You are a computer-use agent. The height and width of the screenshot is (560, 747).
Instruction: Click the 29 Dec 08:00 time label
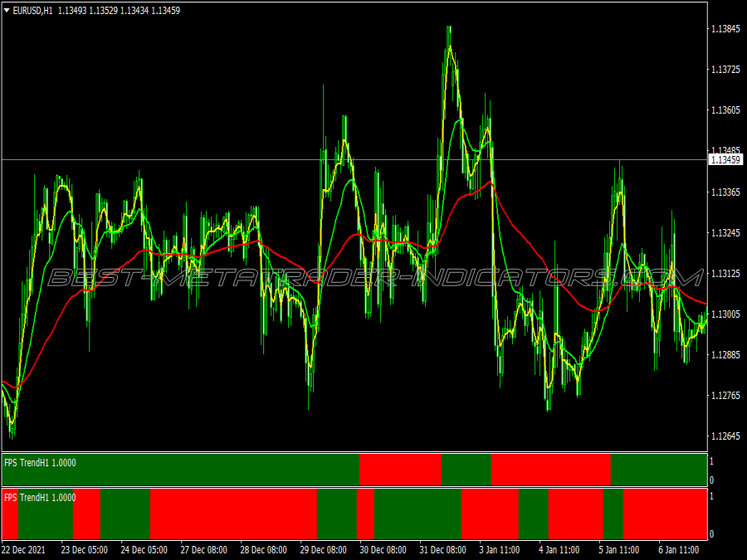click(324, 550)
